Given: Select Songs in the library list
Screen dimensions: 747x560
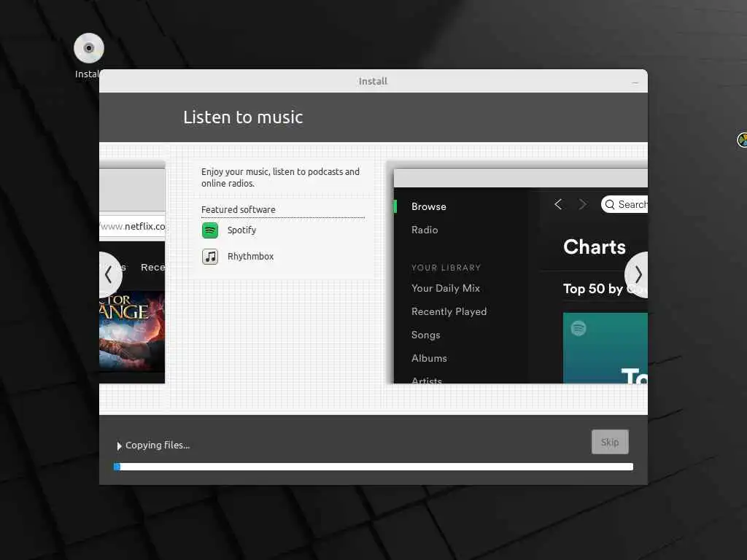Looking at the screenshot, I should [x=425, y=335].
